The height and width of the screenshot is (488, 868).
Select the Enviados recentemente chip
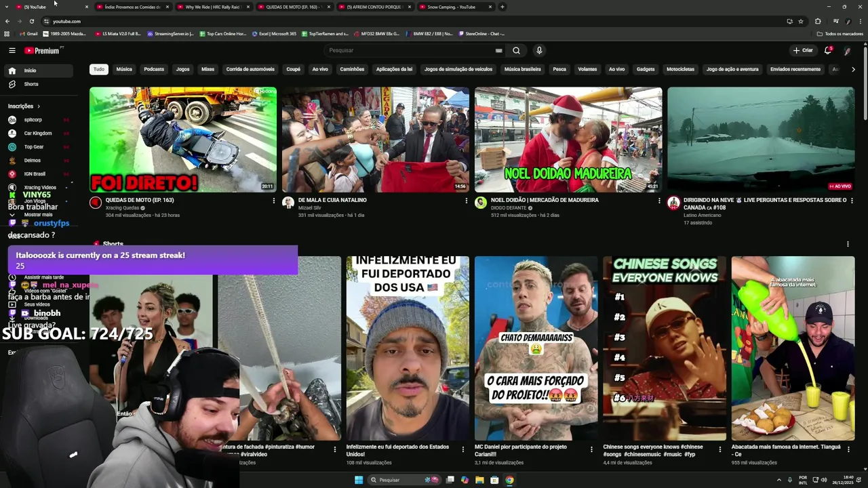(x=795, y=69)
